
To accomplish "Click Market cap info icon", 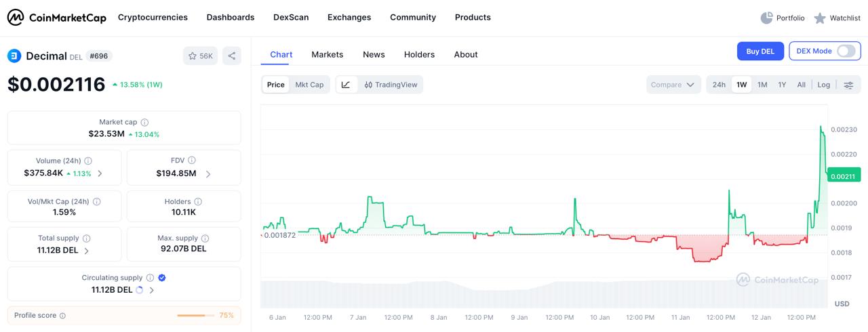I will click(144, 122).
